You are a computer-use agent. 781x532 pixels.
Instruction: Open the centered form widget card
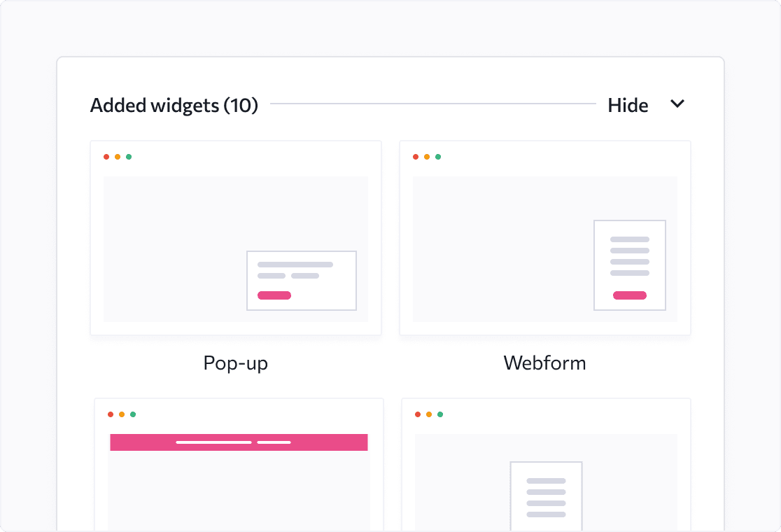pyautogui.click(x=546, y=465)
